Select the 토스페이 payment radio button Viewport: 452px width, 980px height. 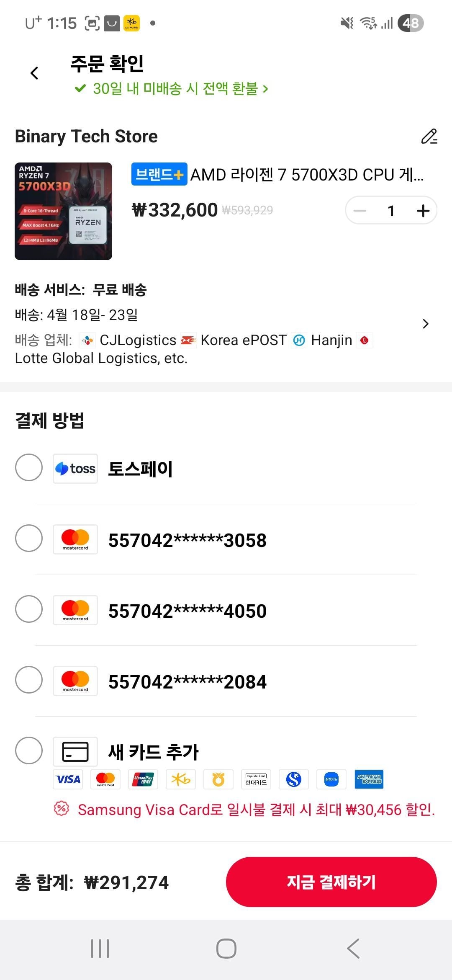[29, 467]
